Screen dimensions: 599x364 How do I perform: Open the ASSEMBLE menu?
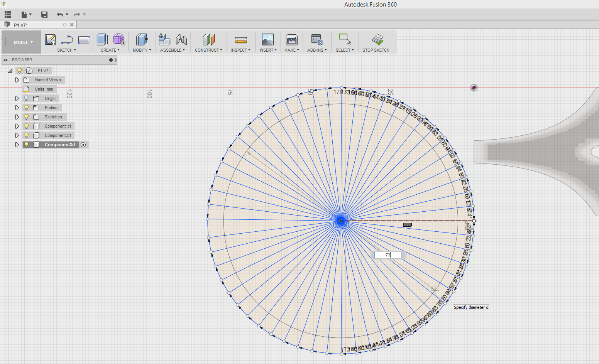(172, 50)
